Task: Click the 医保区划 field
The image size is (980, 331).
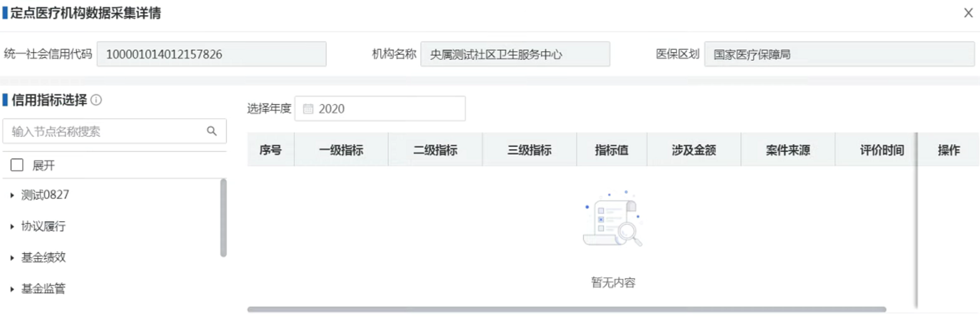Action: point(839,54)
